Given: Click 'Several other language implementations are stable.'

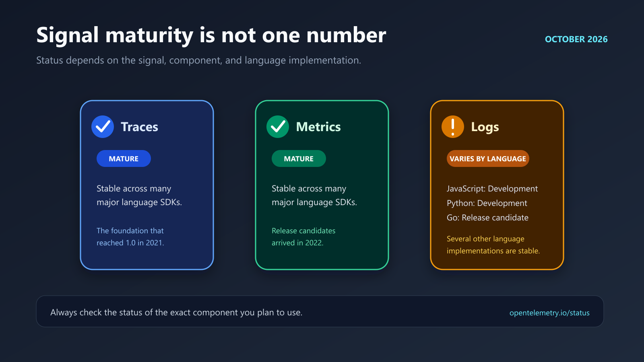Looking at the screenshot, I should (x=493, y=245).
